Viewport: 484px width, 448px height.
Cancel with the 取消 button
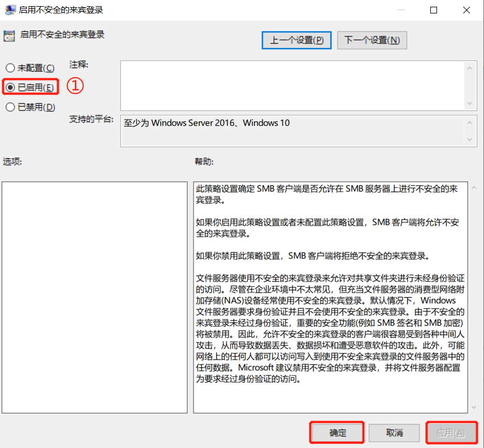394,433
